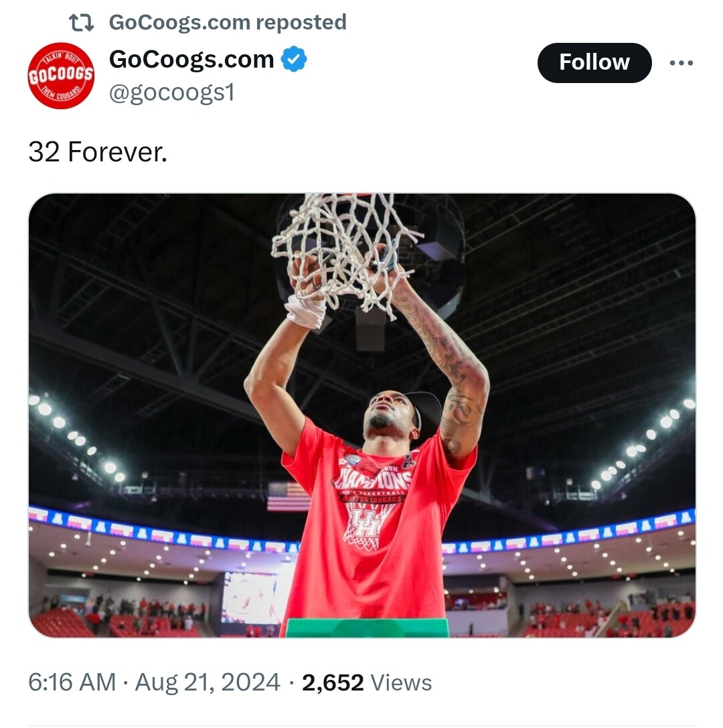The width and height of the screenshot is (723, 728).
Task: Click the GoCoogs.com display name
Action: 191,60
